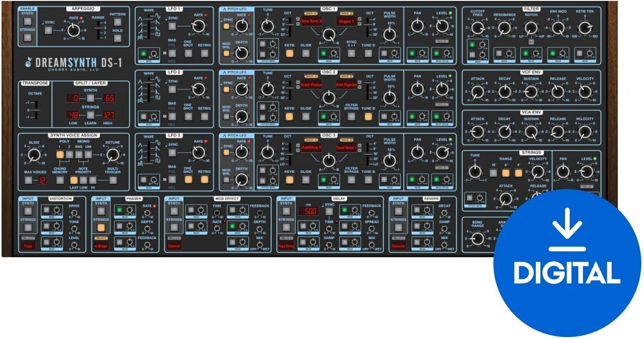This screenshot has width=644, height=339.
Task: Click the LFO 1 wave selector slider
Action: tap(148, 27)
